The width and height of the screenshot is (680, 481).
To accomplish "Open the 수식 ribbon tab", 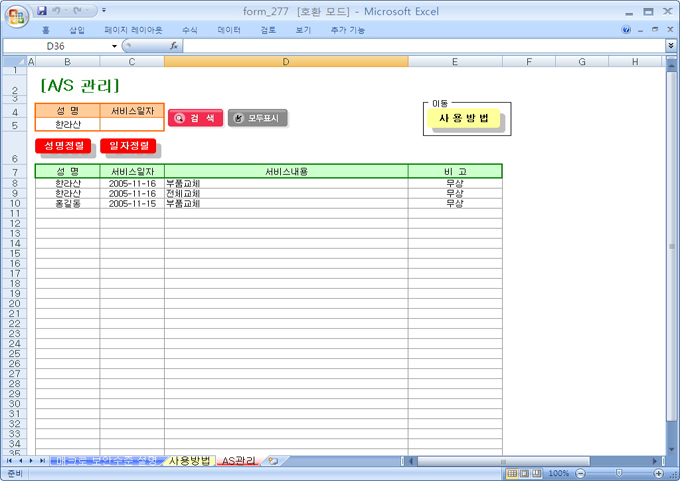I will [190, 30].
